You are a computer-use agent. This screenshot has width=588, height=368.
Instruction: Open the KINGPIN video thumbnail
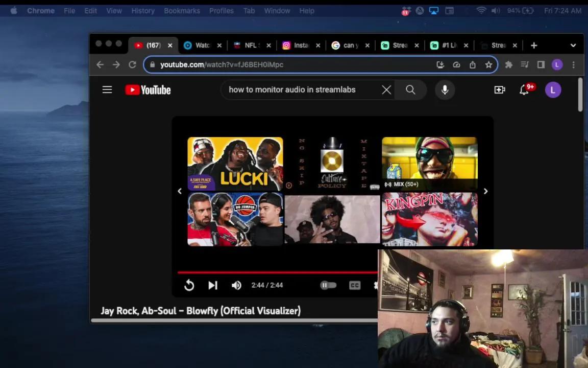(x=430, y=219)
